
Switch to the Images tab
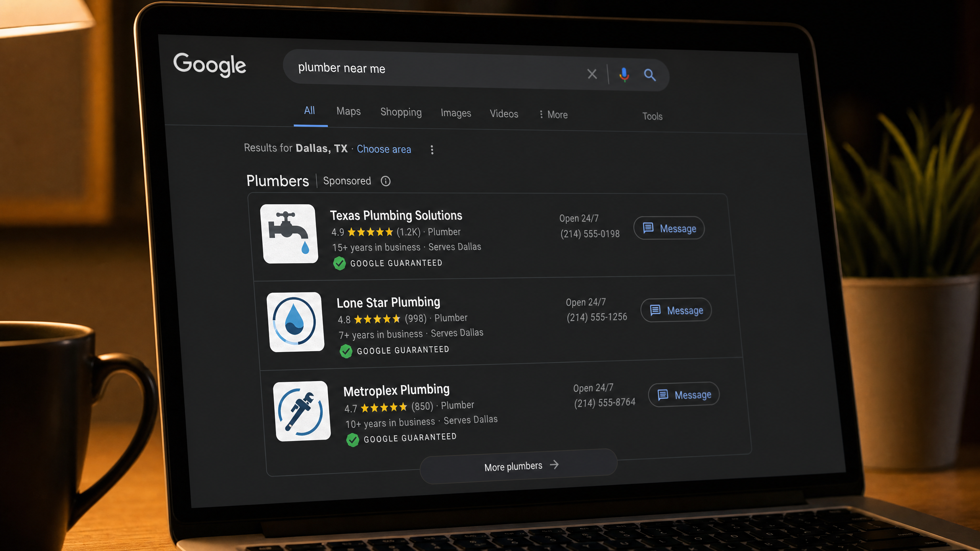click(456, 113)
